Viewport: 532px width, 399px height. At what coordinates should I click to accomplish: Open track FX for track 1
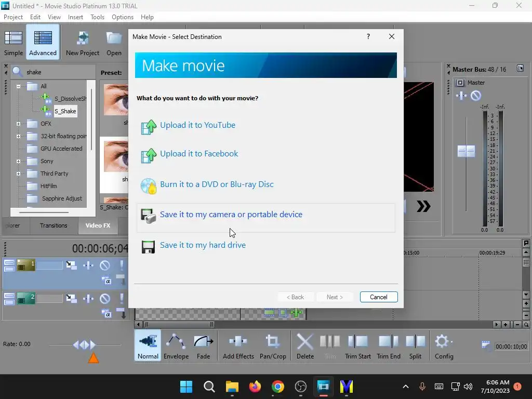tap(88, 265)
